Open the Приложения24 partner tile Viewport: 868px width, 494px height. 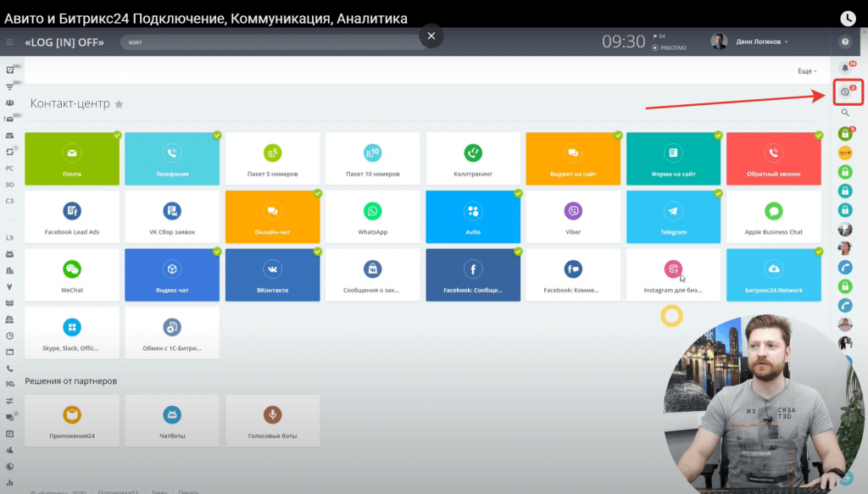(72, 420)
